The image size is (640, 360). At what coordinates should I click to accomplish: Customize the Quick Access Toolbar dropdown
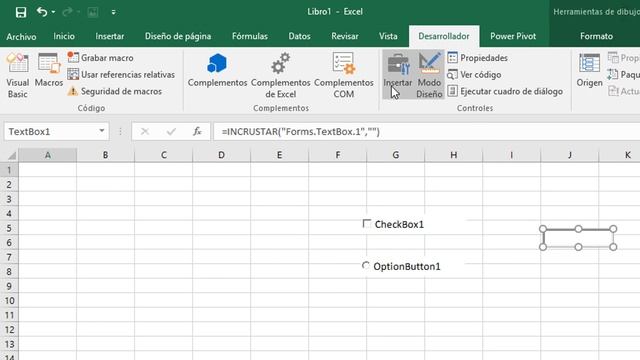(x=113, y=12)
